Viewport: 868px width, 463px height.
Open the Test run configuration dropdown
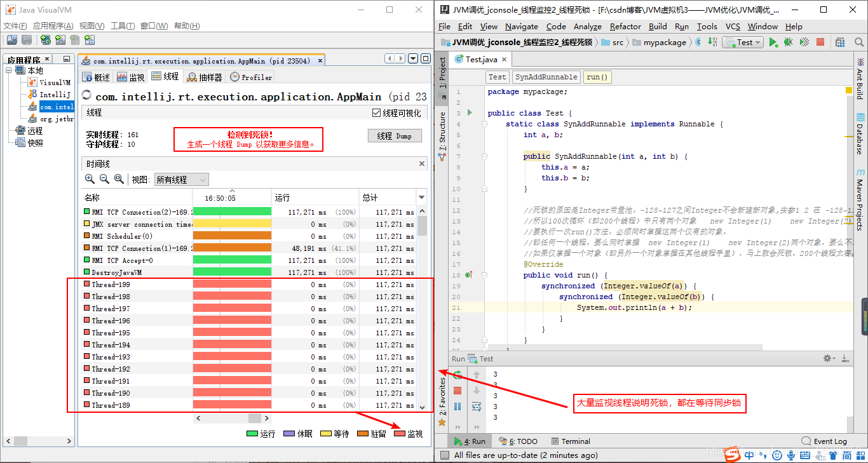[x=744, y=42]
